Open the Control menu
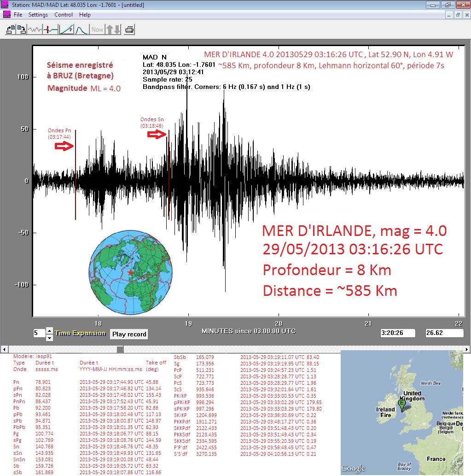 pyautogui.click(x=64, y=15)
